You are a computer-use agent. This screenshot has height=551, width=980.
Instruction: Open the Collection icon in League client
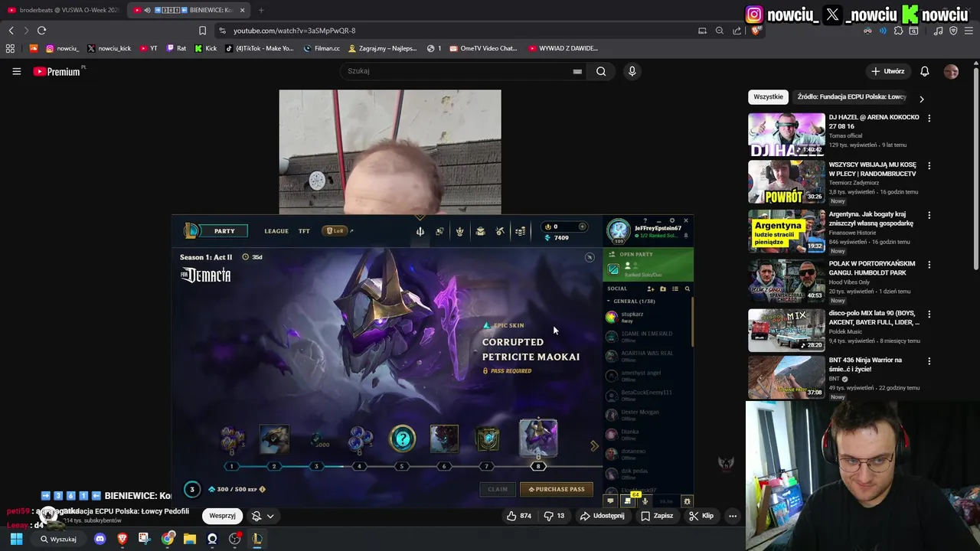point(480,231)
